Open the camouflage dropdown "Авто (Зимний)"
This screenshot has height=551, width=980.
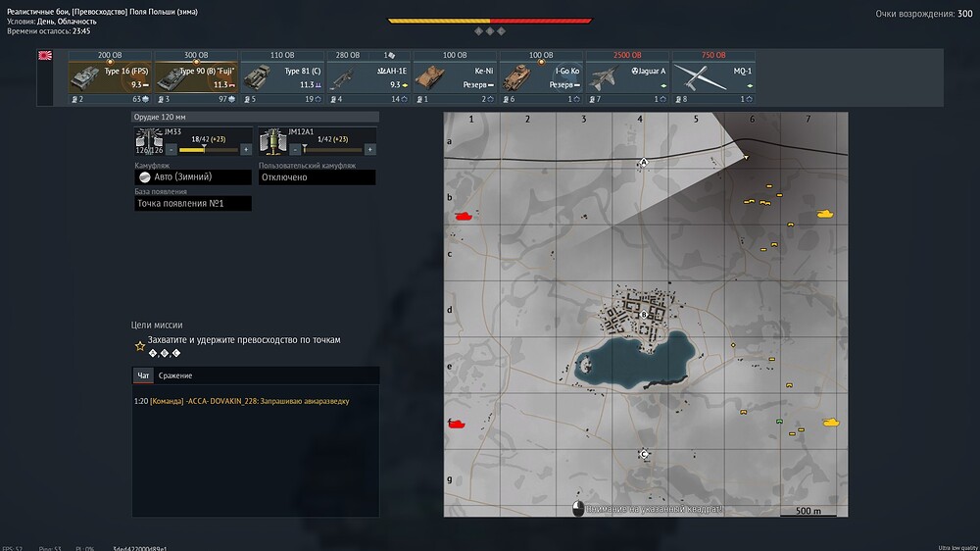[x=192, y=177]
